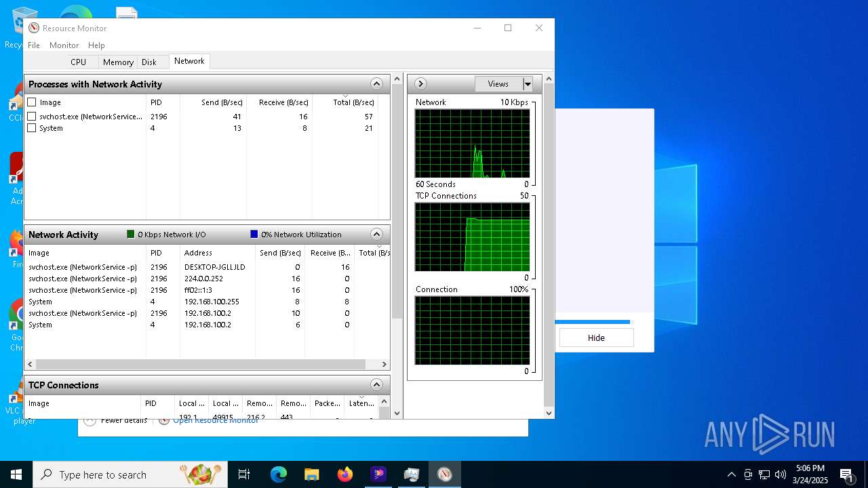Click graphs pane scrollbar down arrow
Screen dimensions: 868x488
(549, 413)
